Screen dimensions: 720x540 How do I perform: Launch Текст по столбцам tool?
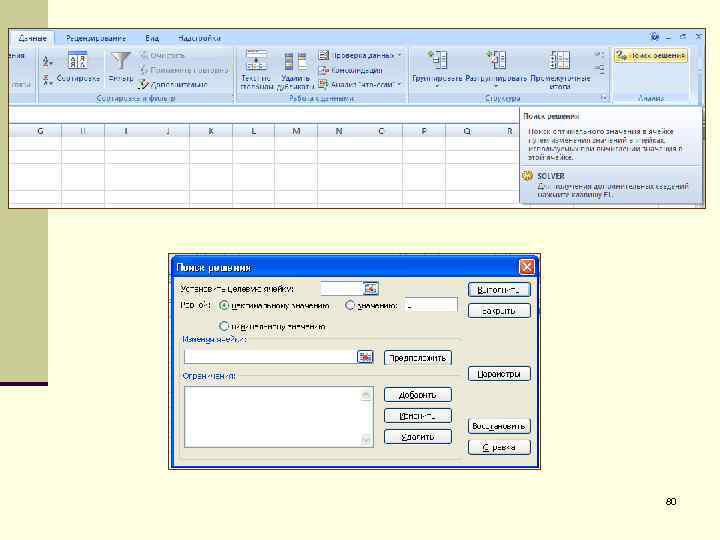pyautogui.click(x=256, y=70)
